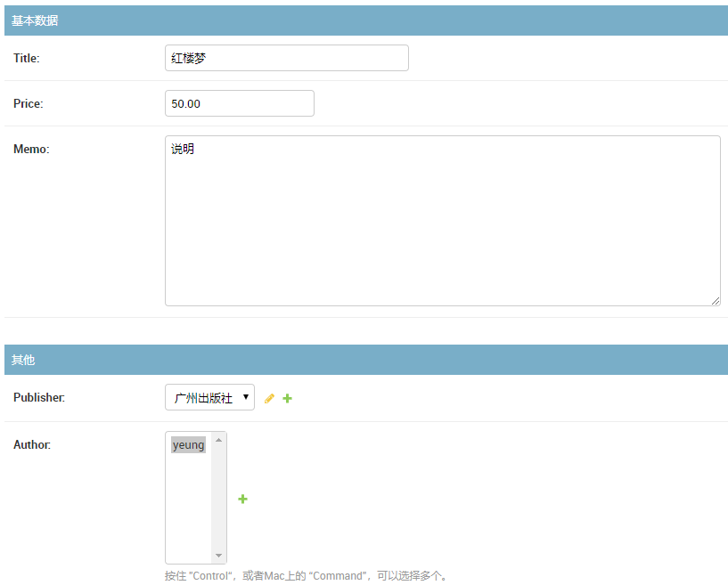
Task: Click the Memo label
Action: tap(31, 149)
